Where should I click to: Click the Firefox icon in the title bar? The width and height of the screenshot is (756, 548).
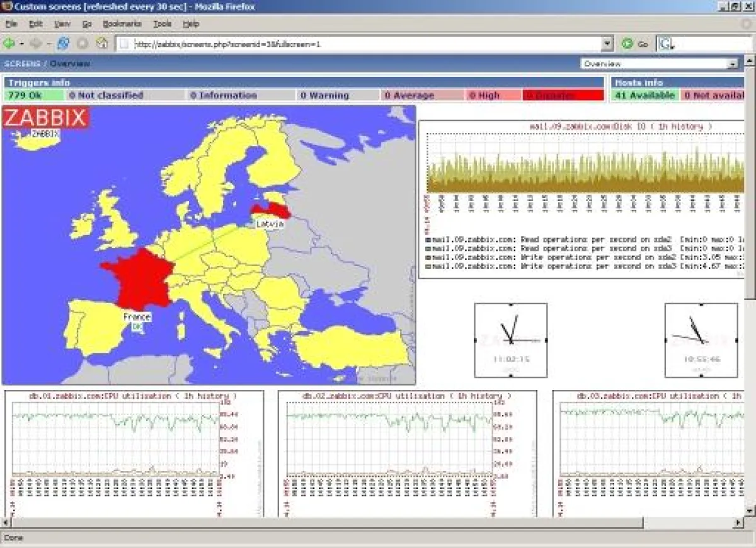6,7
